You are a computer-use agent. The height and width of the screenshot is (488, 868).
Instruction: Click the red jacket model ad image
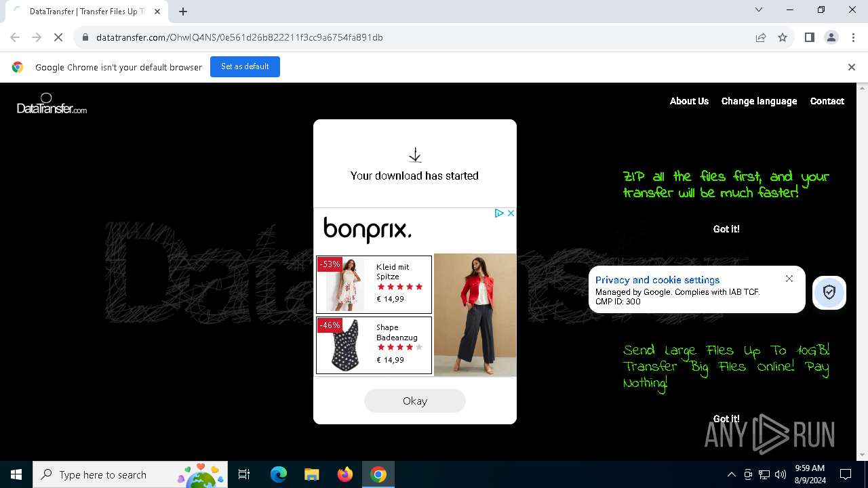coord(475,314)
